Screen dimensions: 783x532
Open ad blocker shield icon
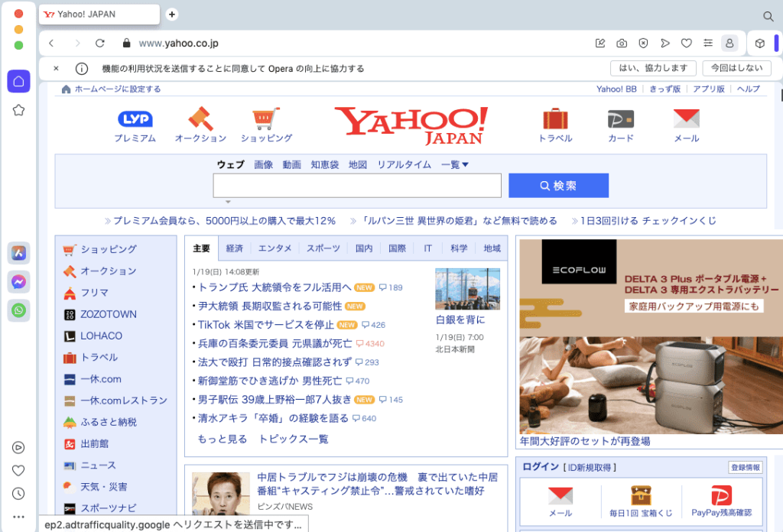point(643,44)
